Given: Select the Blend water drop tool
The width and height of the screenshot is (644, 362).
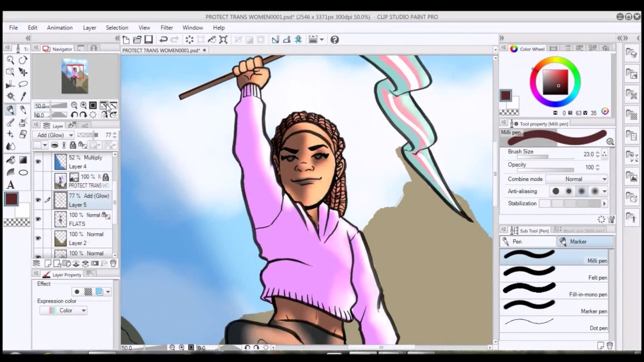Looking at the screenshot, I should point(10,146).
